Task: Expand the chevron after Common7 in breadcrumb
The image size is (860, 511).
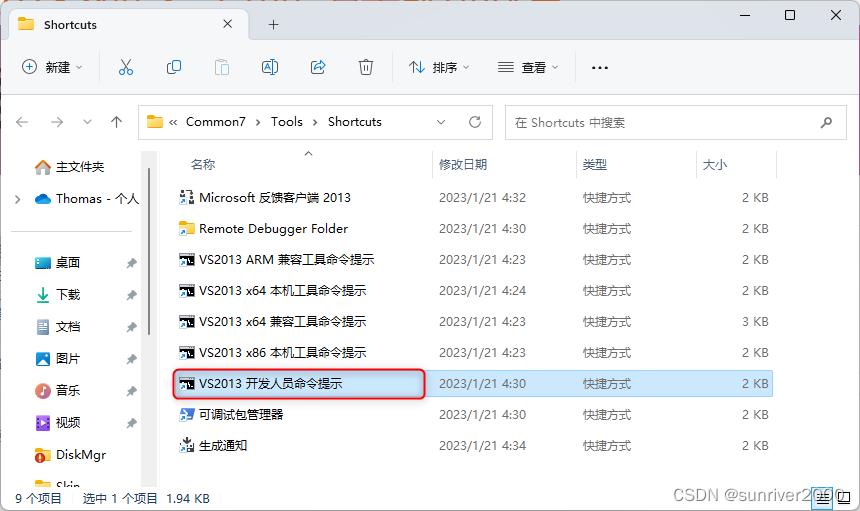Action: pos(258,122)
